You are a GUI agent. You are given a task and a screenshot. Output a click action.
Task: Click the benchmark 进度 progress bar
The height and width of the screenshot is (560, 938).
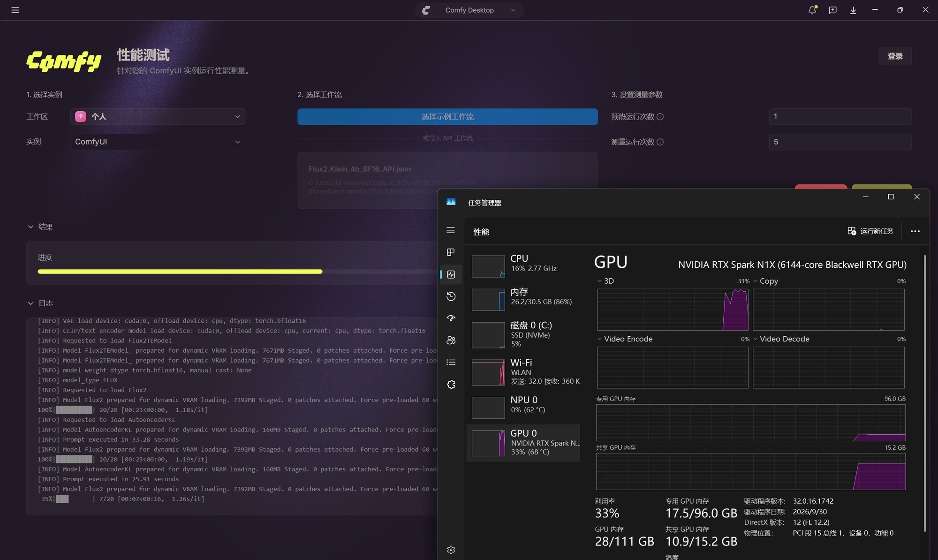237,272
